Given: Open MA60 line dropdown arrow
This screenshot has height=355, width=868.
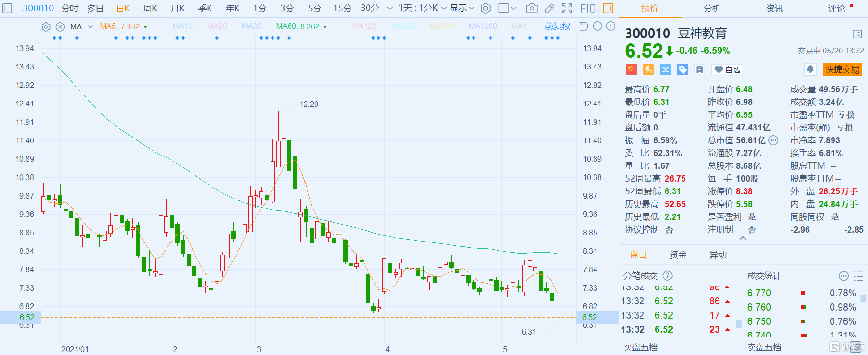Looking at the screenshot, I should [x=325, y=27].
